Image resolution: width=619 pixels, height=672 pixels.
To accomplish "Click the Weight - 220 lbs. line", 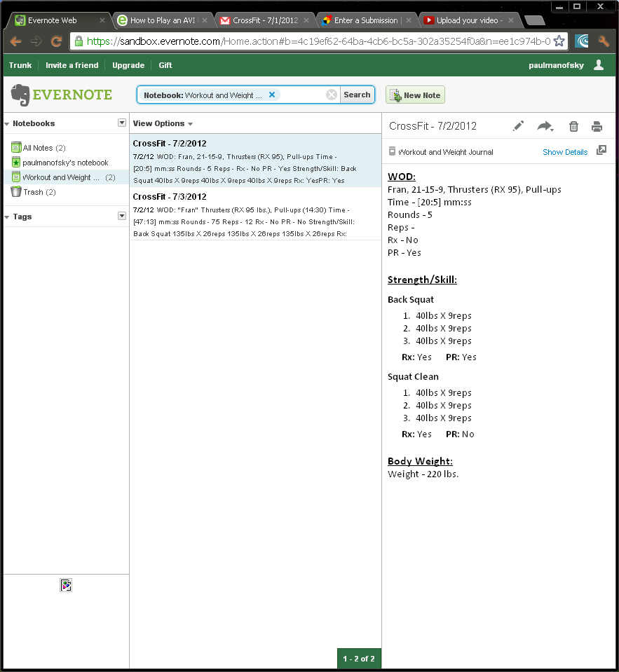I will tap(423, 474).
